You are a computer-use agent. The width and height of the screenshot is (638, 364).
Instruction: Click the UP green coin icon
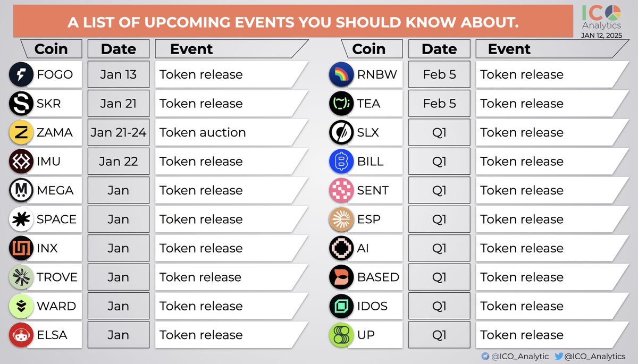click(x=342, y=335)
